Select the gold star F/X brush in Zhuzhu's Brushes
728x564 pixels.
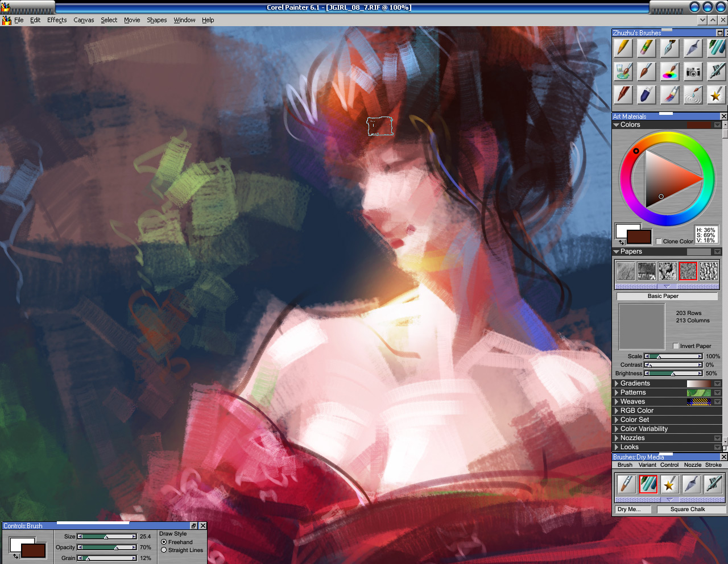click(716, 94)
